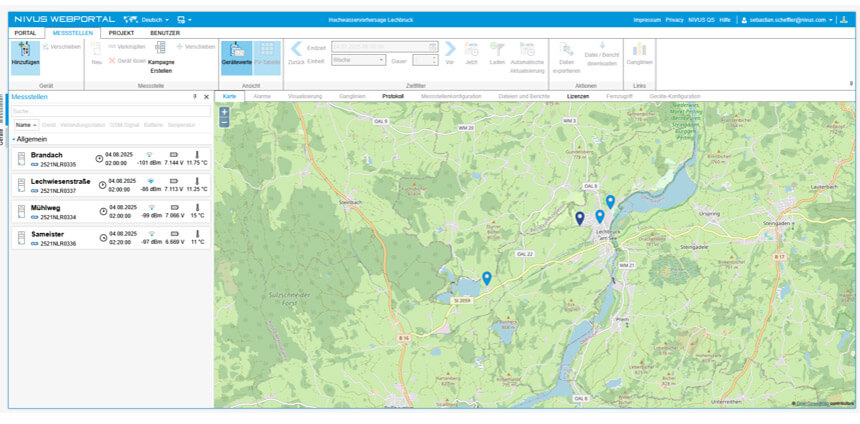Image resolution: width=860 pixels, height=424 pixels.
Task: Click the Kampagne Erstellen icon
Action: 160,48
